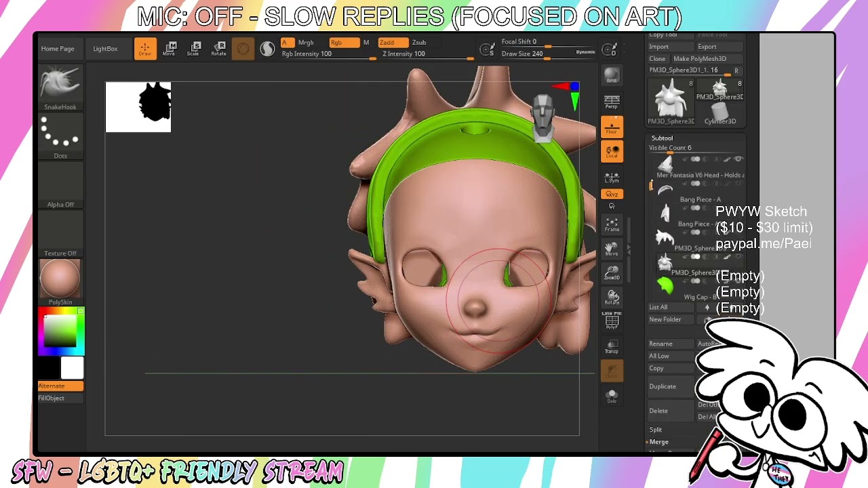Image resolution: width=868 pixels, height=488 pixels.
Task: Click the BPR render button
Action: [x=612, y=77]
